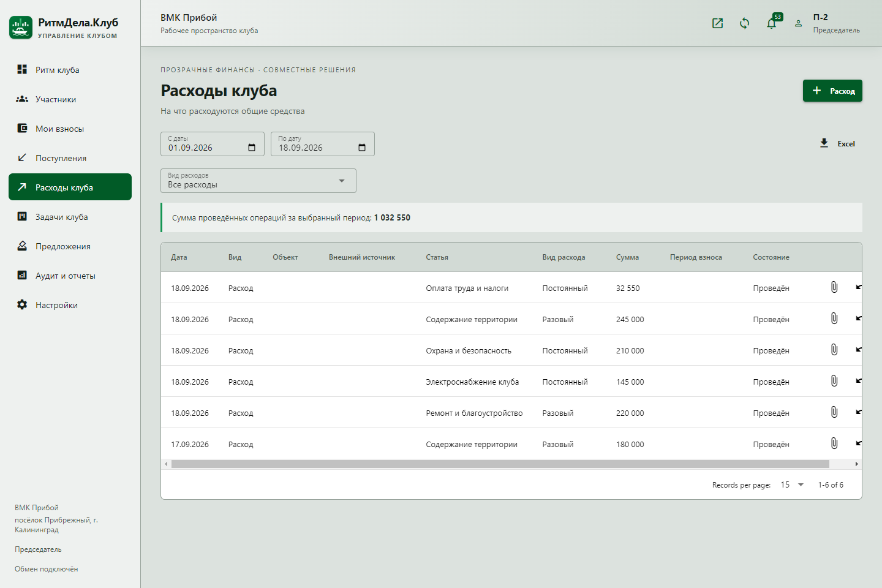Open calendar picker for 'По дату' field
Viewport: 882px width, 588px height.
362,148
